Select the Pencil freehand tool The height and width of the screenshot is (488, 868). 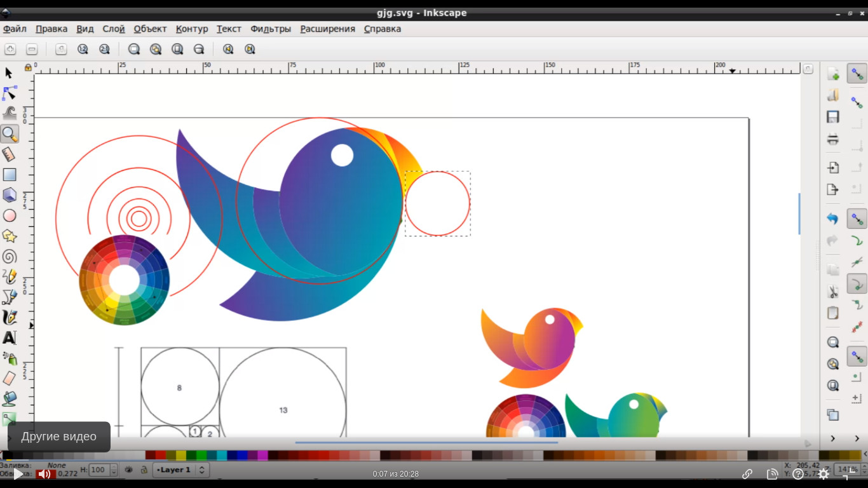(9, 276)
